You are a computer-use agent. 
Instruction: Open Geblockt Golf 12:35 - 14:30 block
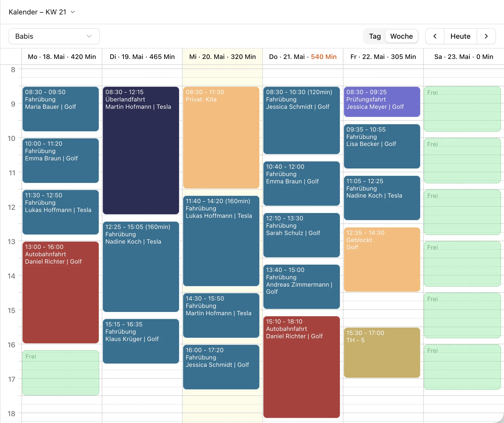click(382, 260)
